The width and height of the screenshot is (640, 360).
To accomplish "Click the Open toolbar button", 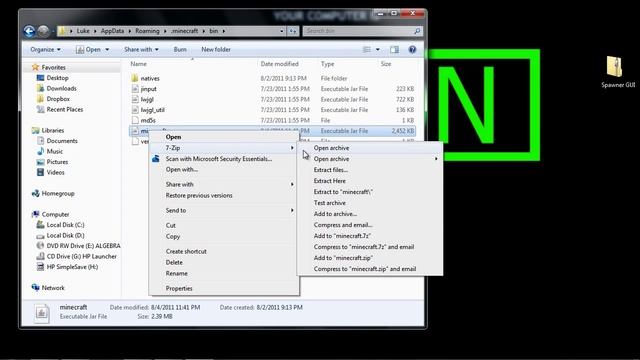I will pos(89,49).
